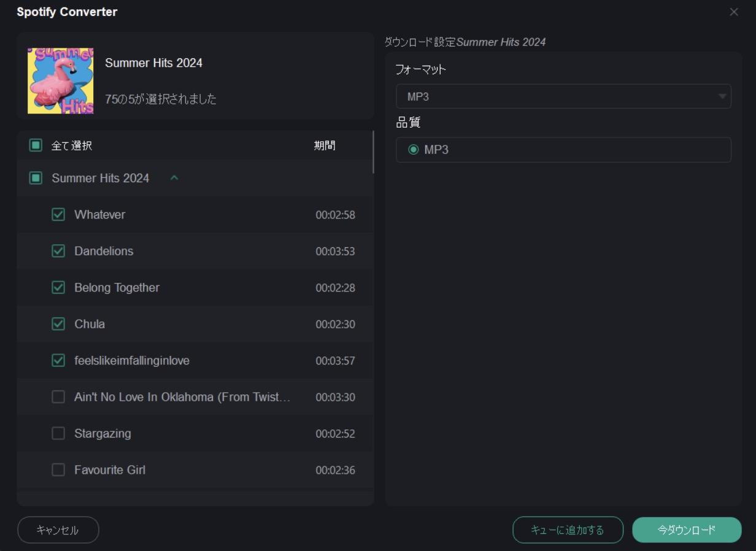Screen dimensions: 756x551
Task: Close the Spotify Converter dialog
Action: pyautogui.click(x=734, y=12)
